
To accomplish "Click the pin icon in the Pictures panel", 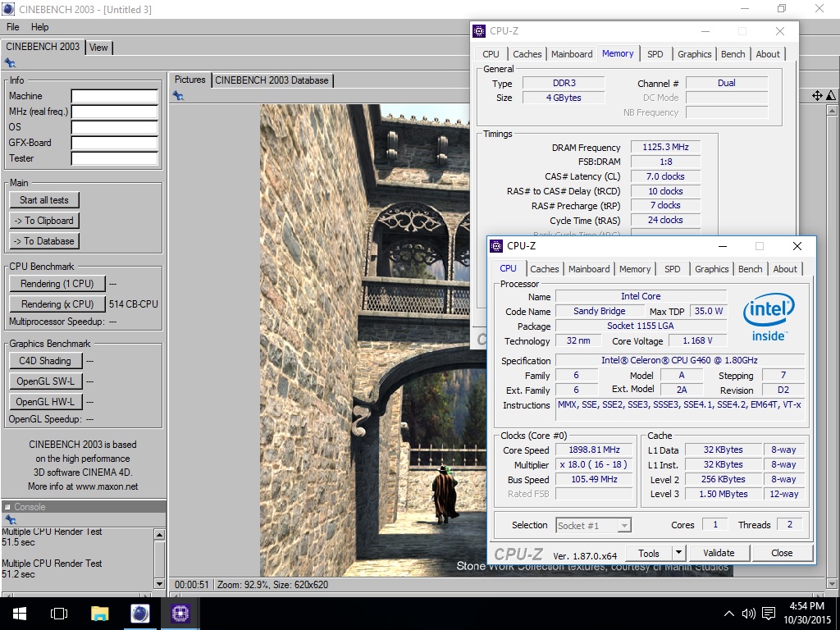I will 178,95.
